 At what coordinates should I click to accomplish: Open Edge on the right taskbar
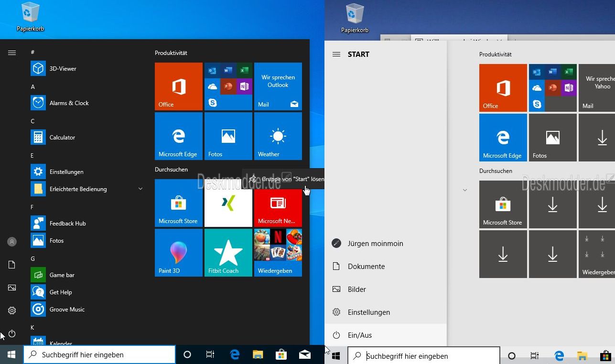[x=559, y=356]
